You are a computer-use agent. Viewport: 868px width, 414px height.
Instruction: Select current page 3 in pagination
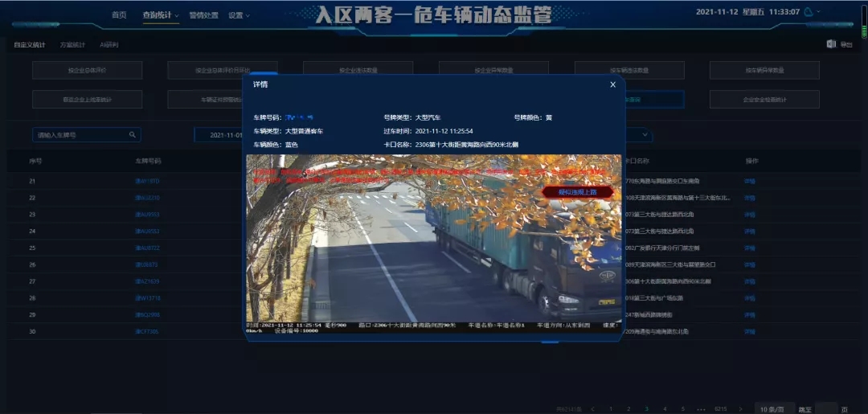point(646,409)
